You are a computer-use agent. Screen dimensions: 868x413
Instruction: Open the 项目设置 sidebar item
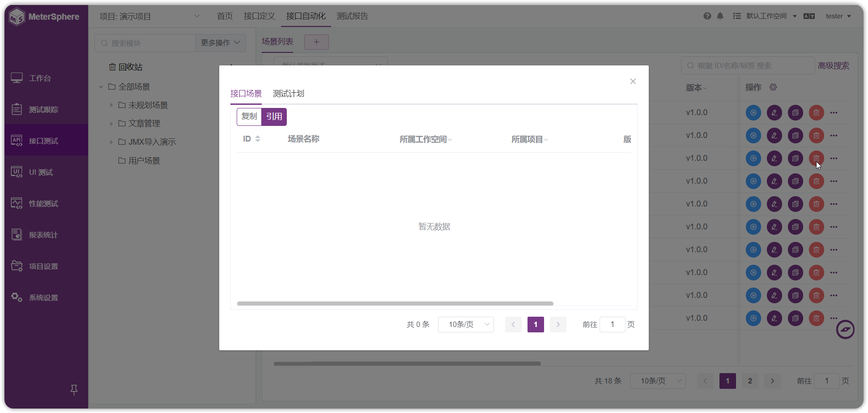pos(46,266)
